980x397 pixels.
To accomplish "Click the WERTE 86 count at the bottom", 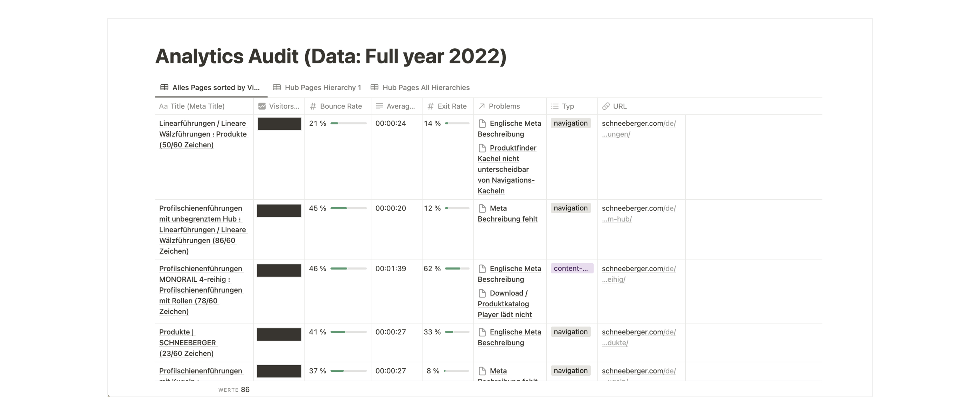I will pos(233,389).
